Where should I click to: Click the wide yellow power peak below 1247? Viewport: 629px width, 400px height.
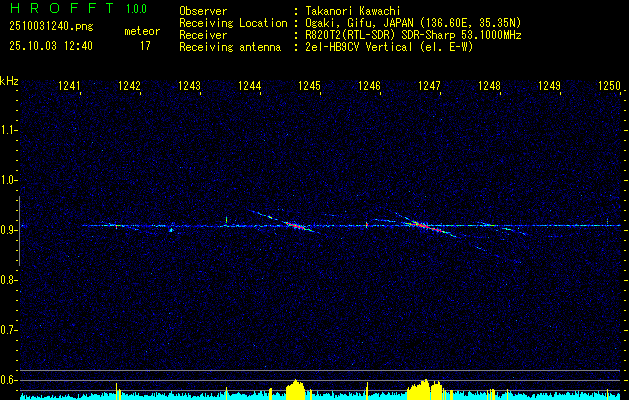[x=424, y=390]
